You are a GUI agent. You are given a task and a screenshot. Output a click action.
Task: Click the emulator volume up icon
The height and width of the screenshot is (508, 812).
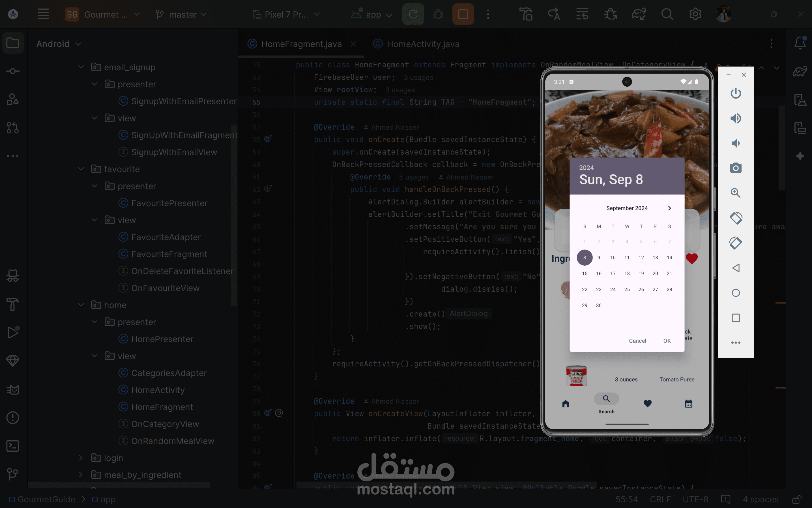tap(735, 118)
